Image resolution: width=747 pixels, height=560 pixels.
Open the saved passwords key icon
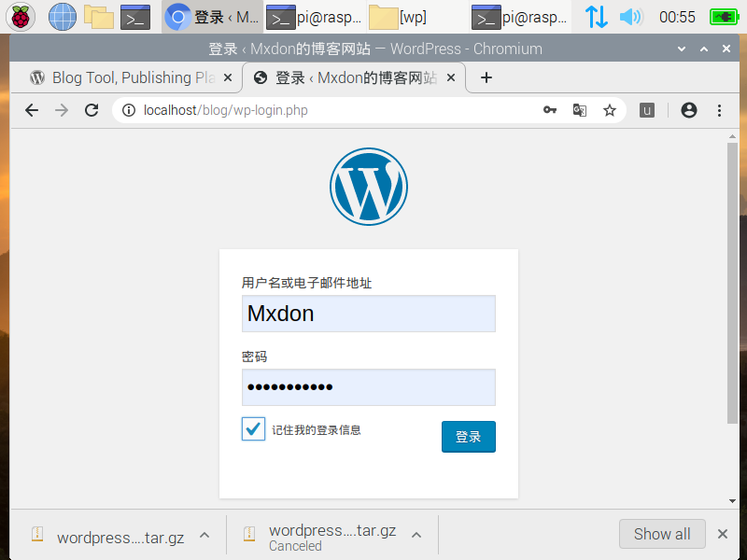(x=550, y=110)
